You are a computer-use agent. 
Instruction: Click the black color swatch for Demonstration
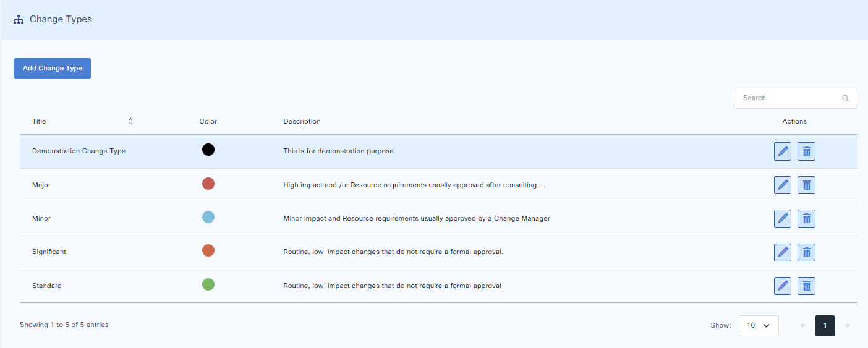pyautogui.click(x=208, y=150)
